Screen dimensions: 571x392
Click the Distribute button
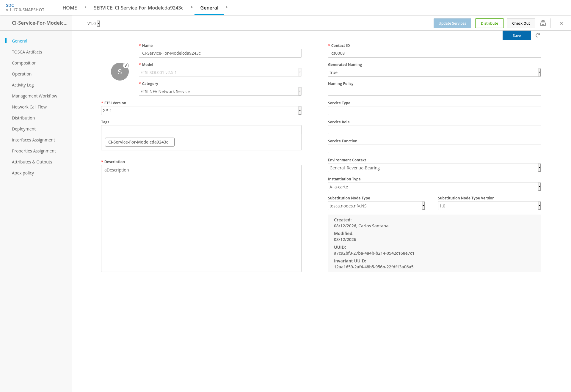pos(489,23)
